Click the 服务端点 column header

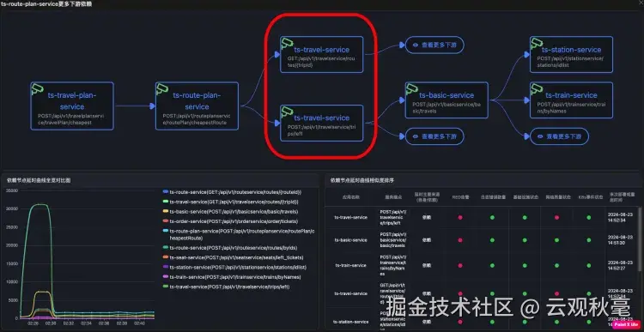pos(393,197)
